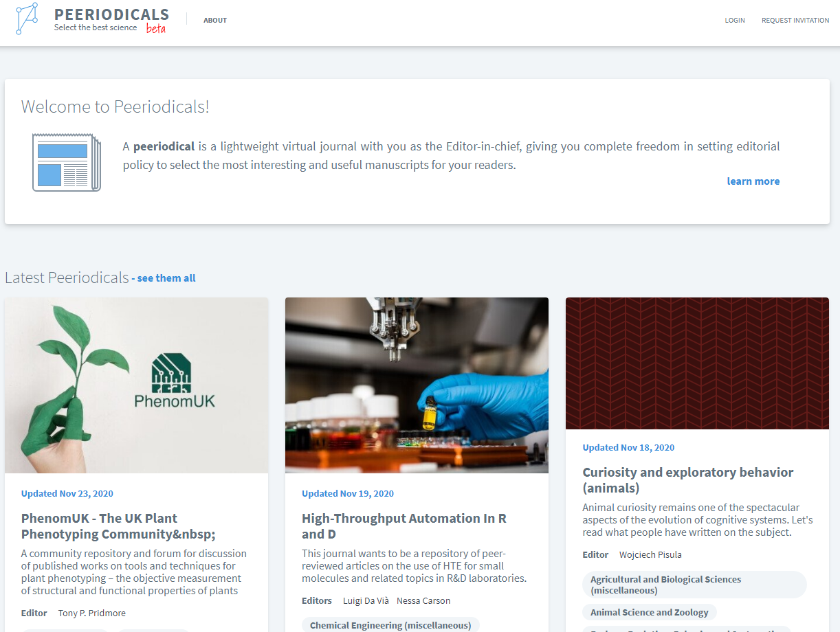Open the ABOUT menu item
The width and height of the screenshot is (840, 632).
click(215, 21)
